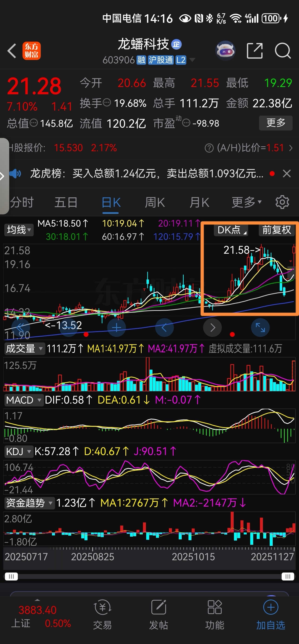Tap the H股报价 15.530 value
This screenshot has height=644, width=299.
(x=68, y=148)
